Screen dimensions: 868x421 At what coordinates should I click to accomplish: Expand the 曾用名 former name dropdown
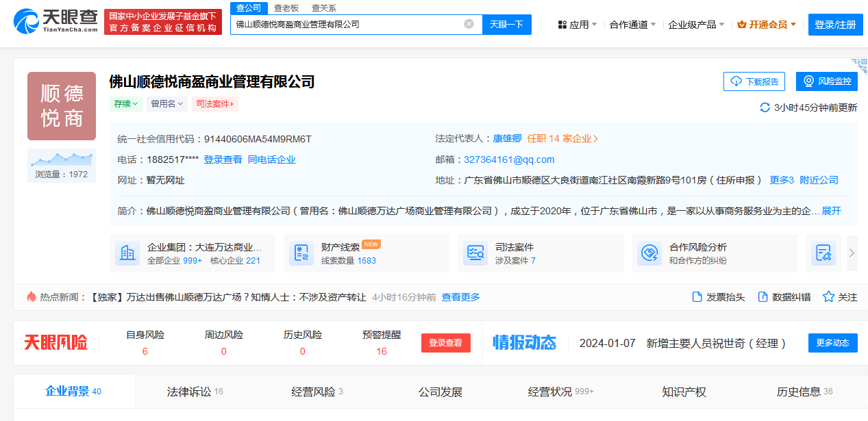[166, 104]
